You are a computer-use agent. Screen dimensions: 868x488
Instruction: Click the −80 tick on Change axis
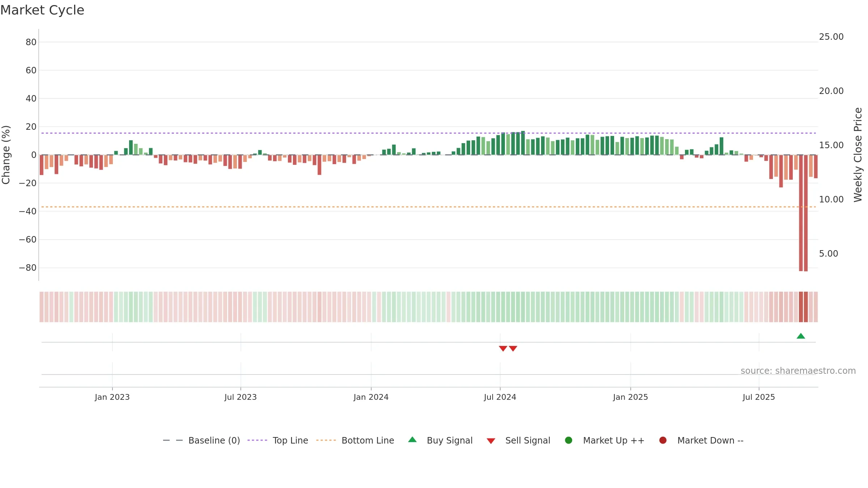point(28,268)
